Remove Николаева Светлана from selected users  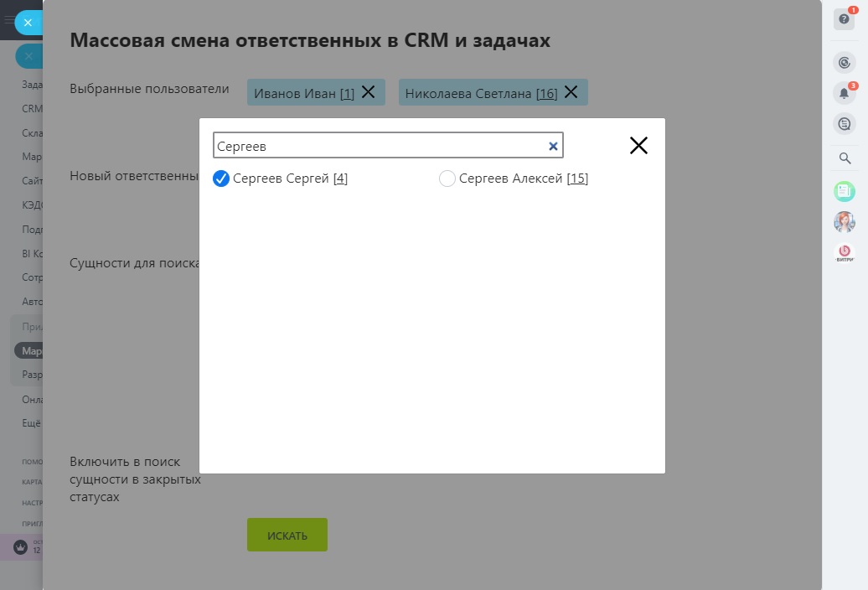pyautogui.click(x=571, y=92)
